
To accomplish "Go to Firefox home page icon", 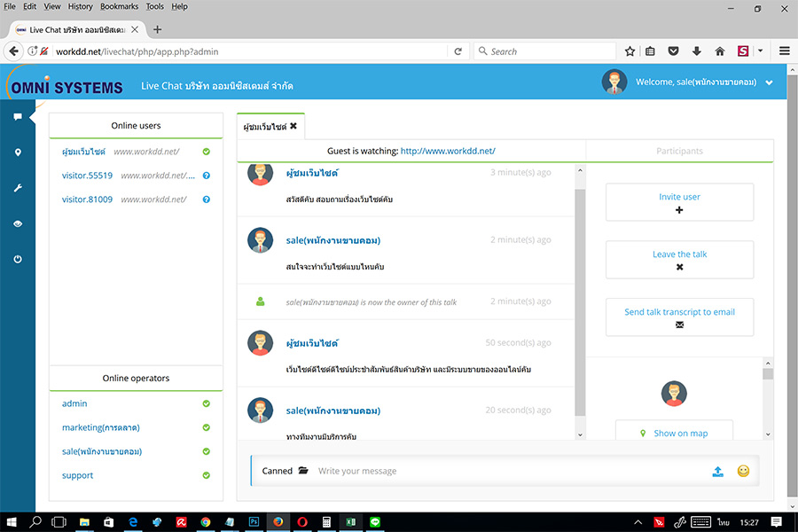I will 720,51.
